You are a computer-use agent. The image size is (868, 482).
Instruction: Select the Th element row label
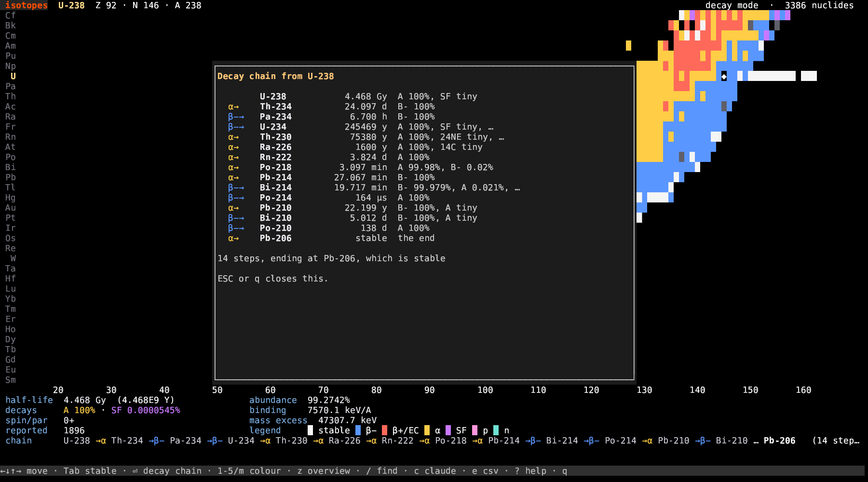pos(11,96)
